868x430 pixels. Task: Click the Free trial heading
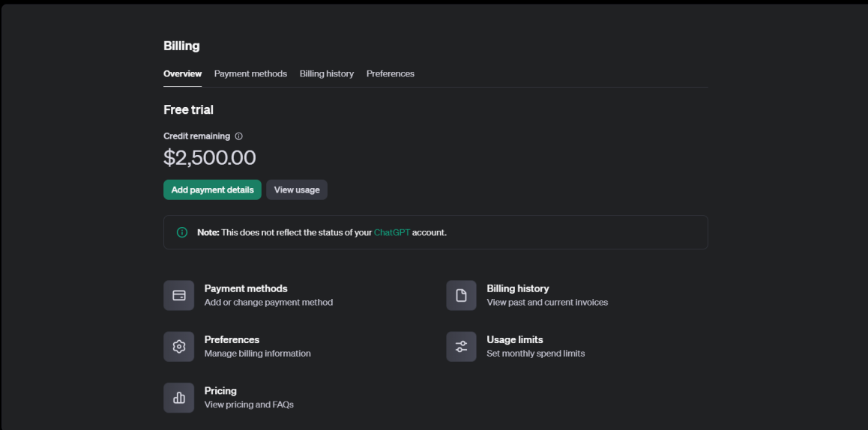point(188,109)
